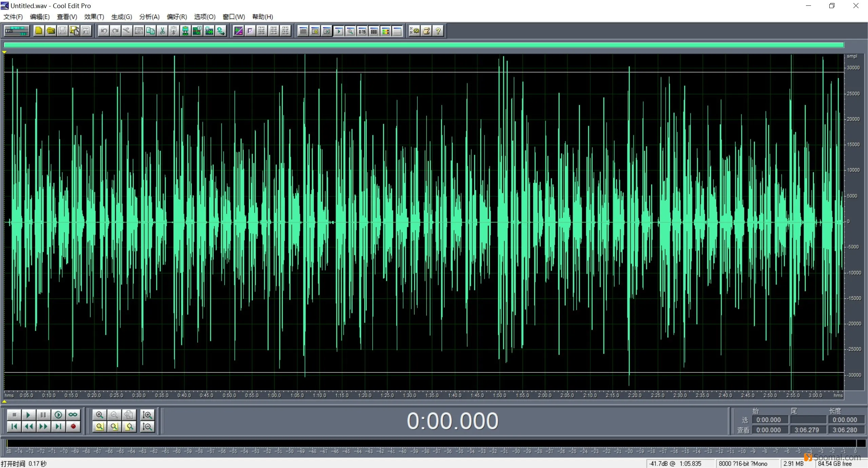
Task: Jump to the beginning with go-to-start button
Action: pyautogui.click(x=14, y=426)
